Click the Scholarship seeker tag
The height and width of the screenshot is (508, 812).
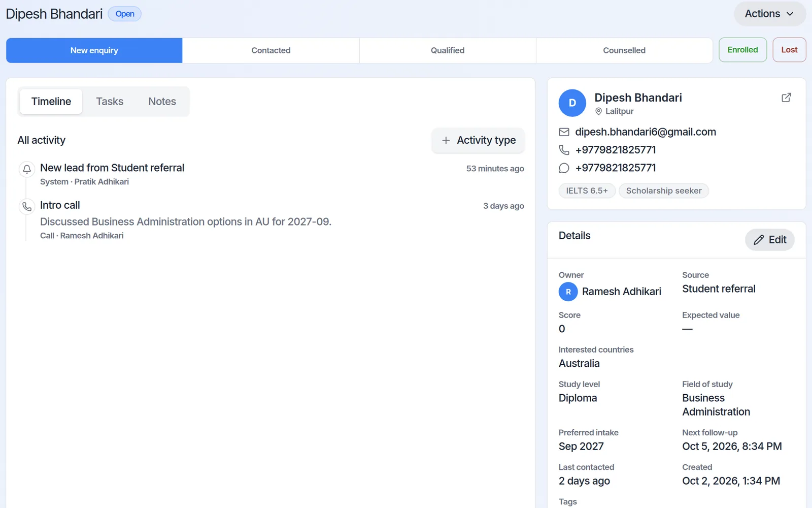664,190
